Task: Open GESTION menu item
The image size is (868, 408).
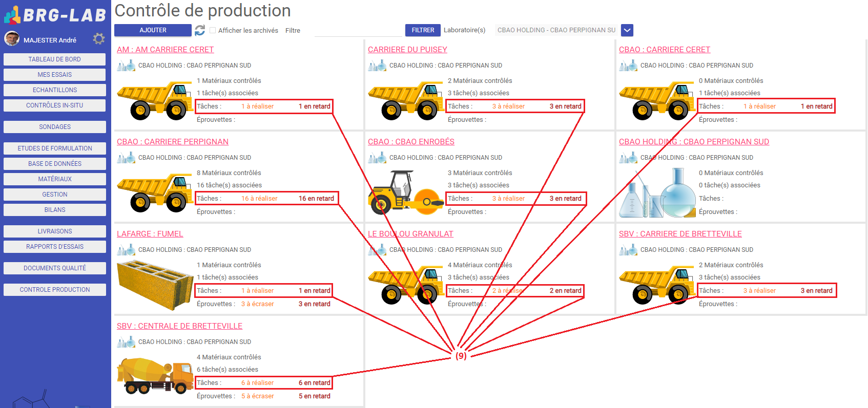Action: (x=55, y=195)
